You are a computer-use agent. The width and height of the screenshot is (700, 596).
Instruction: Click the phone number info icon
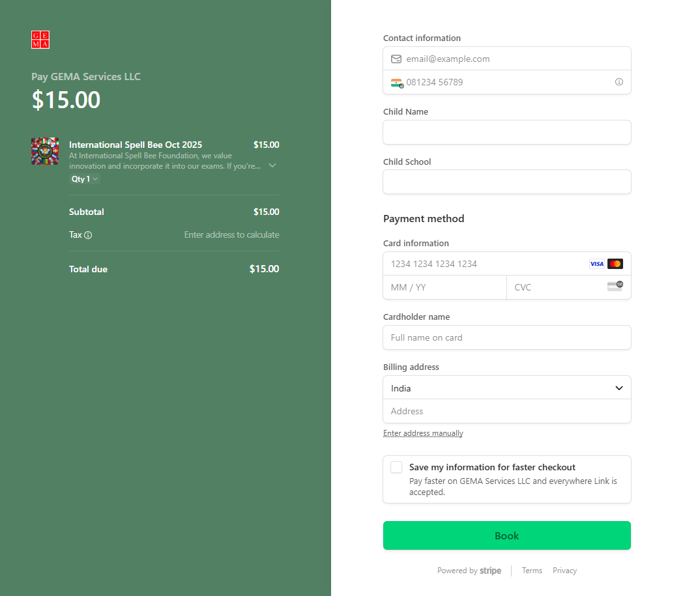point(619,82)
